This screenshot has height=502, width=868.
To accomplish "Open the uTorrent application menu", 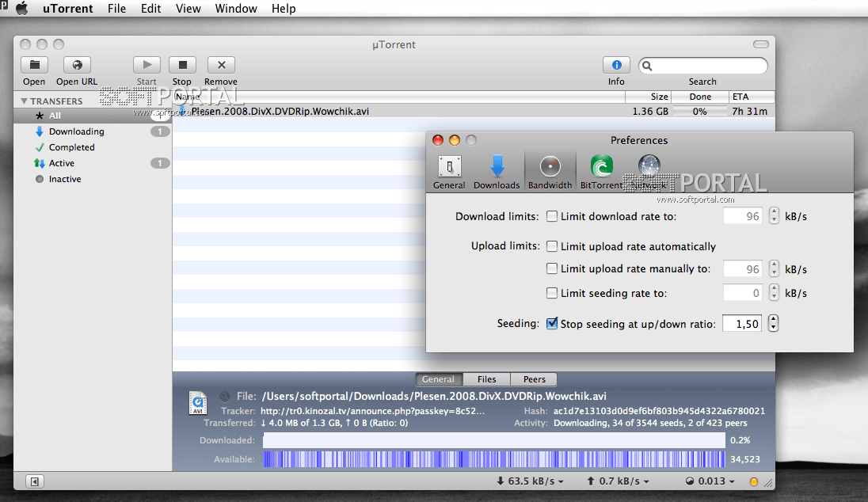I will click(68, 9).
